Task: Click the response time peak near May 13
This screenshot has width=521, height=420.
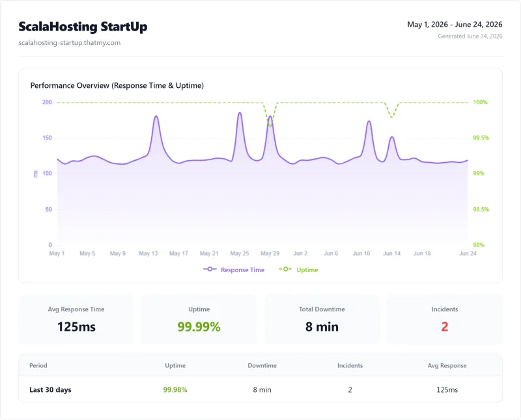Action: point(156,117)
